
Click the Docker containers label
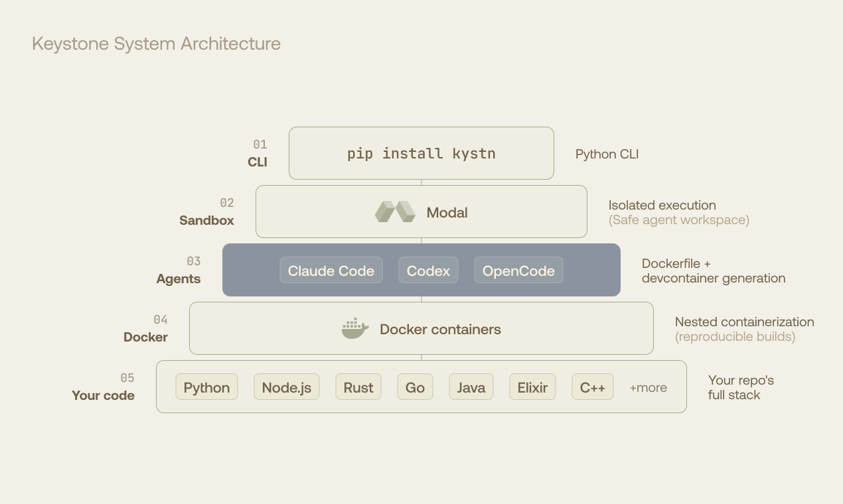pos(440,330)
